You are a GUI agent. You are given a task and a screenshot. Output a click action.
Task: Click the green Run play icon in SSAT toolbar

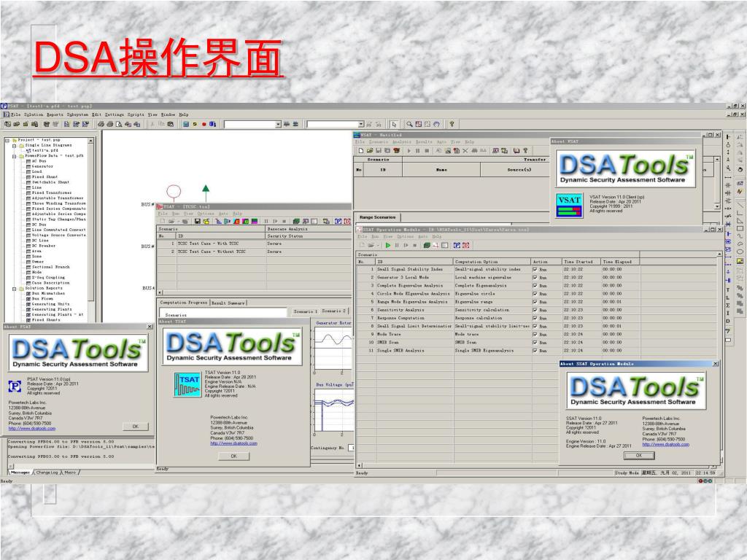click(388, 245)
